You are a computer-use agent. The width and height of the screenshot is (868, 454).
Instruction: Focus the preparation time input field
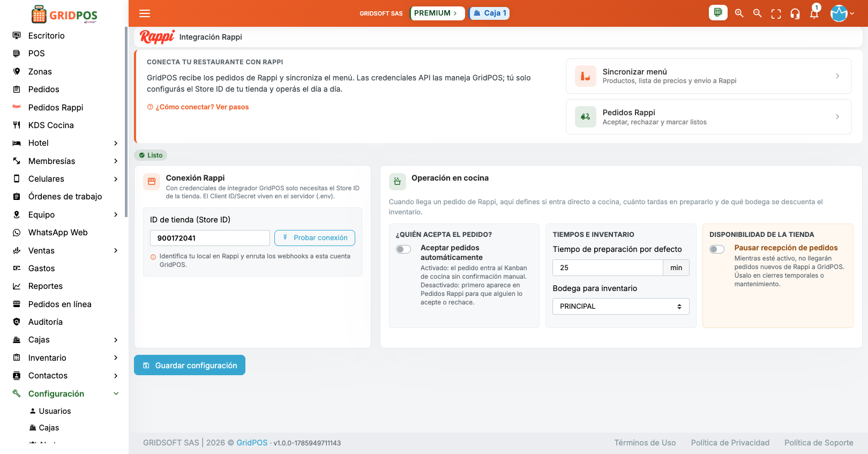click(x=608, y=267)
